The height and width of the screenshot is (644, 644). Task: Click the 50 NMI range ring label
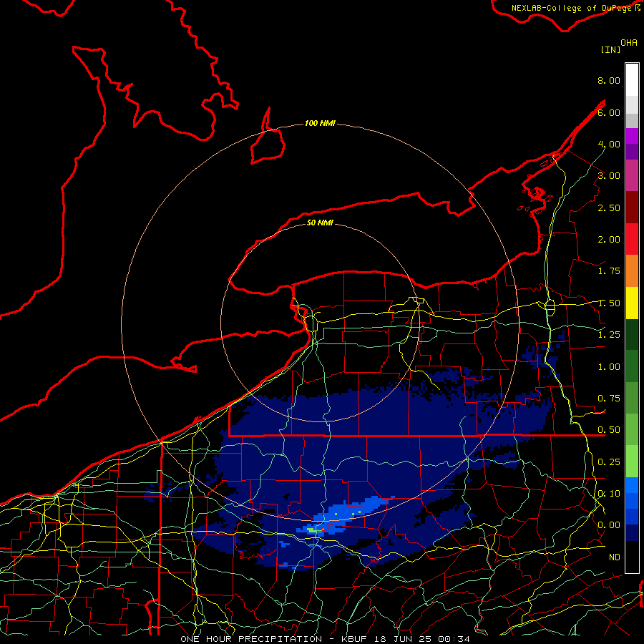320,223
